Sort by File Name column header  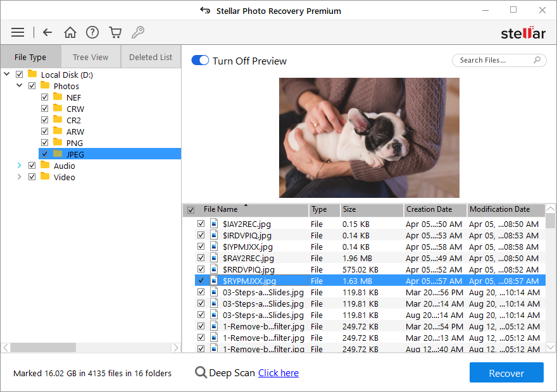[220, 209]
